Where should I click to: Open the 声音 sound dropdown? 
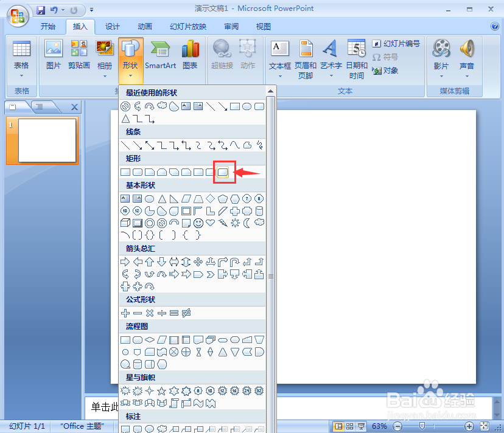click(467, 59)
